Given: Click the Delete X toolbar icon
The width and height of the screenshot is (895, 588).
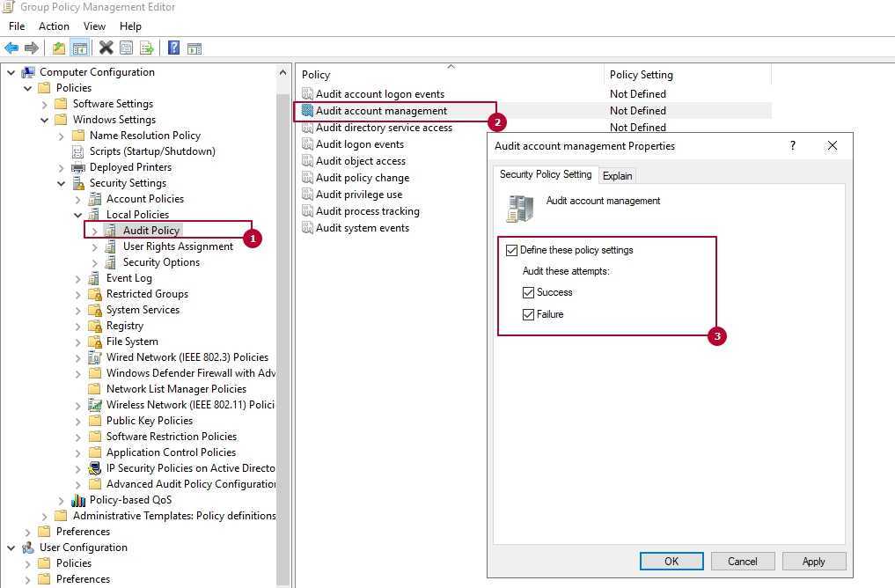Looking at the screenshot, I should (x=106, y=48).
